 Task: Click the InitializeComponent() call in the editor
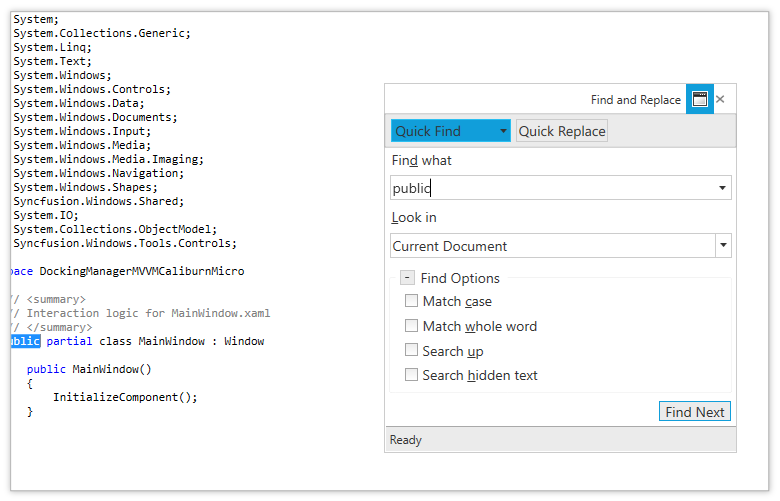tap(125, 397)
